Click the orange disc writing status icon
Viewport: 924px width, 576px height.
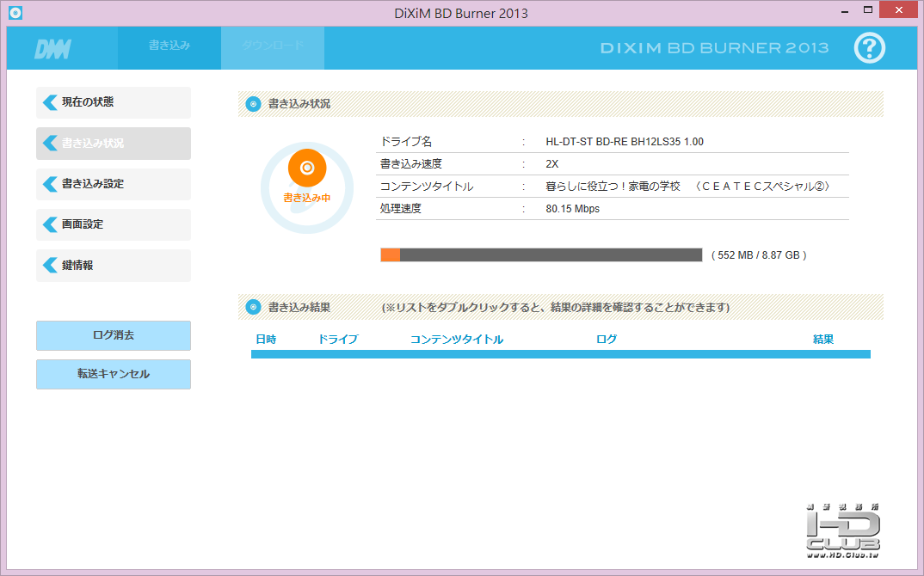pos(307,168)
